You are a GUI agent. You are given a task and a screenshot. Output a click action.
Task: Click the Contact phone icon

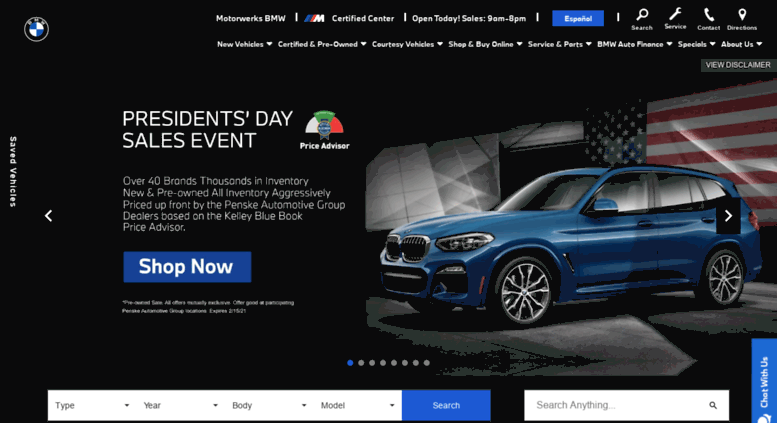[709, 15]
